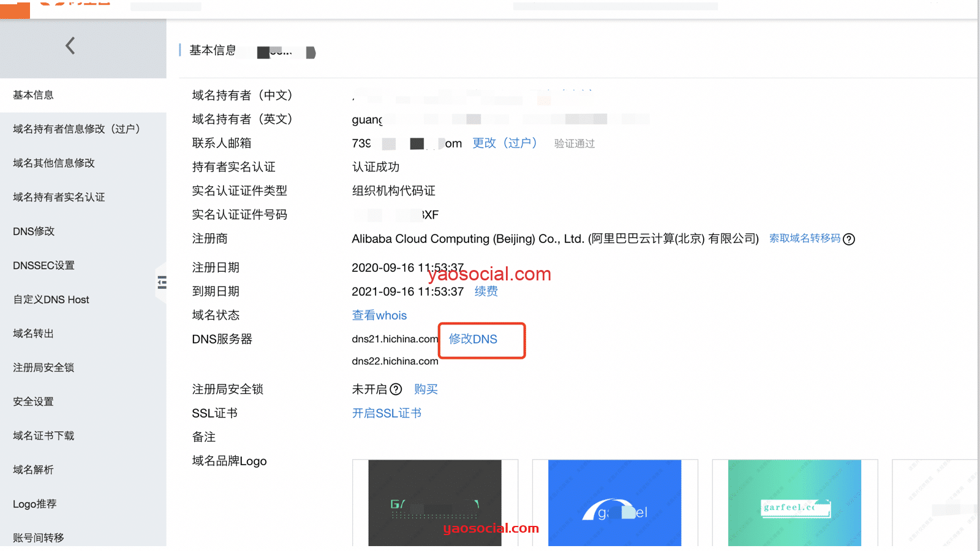Open 域名解析 sidebar item
Screen dimensions: 980x551
click(33, 470)
